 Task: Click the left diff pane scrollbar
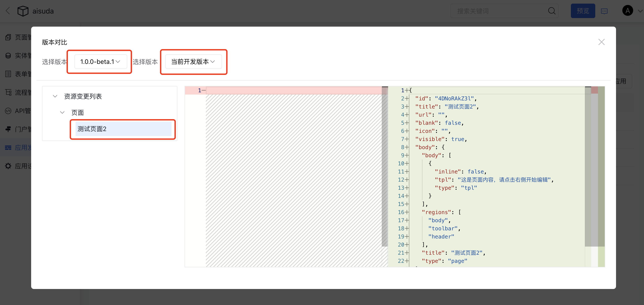[385, 166]
